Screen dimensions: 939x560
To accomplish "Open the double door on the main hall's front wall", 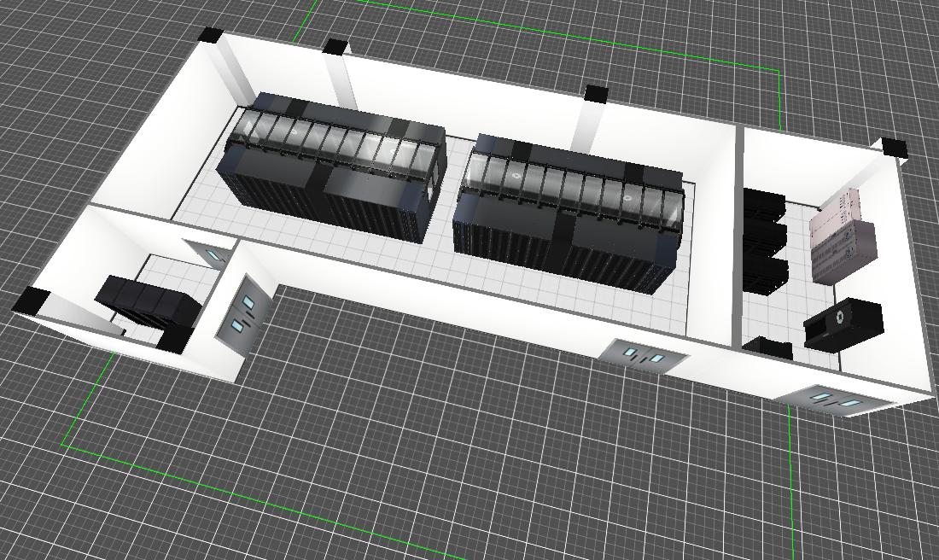I will point(642,355).
